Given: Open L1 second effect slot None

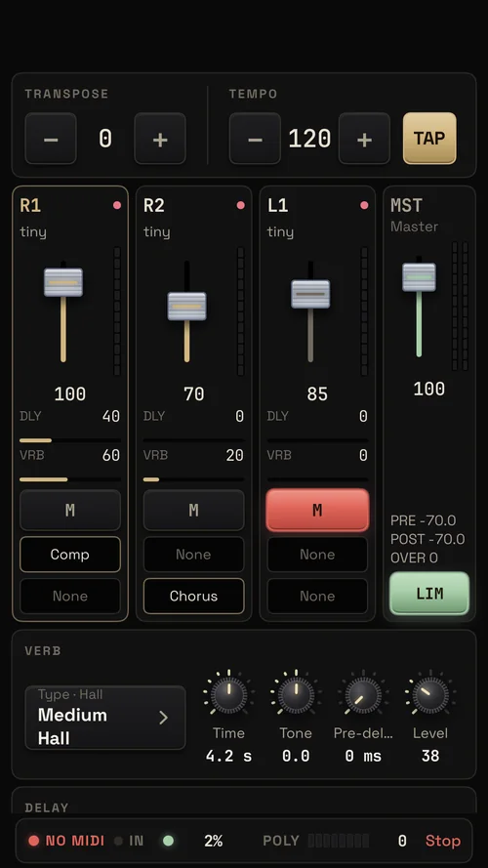Looking at the screenshot, I should tap(317, 597).
